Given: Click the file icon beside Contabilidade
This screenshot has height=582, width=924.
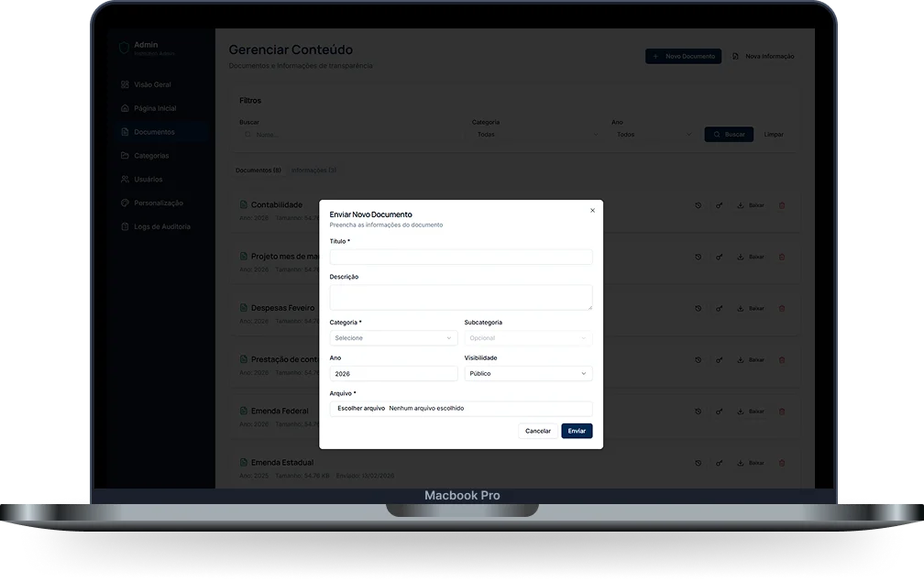Looking at the screenshot, I should click(x=244, y=204).
